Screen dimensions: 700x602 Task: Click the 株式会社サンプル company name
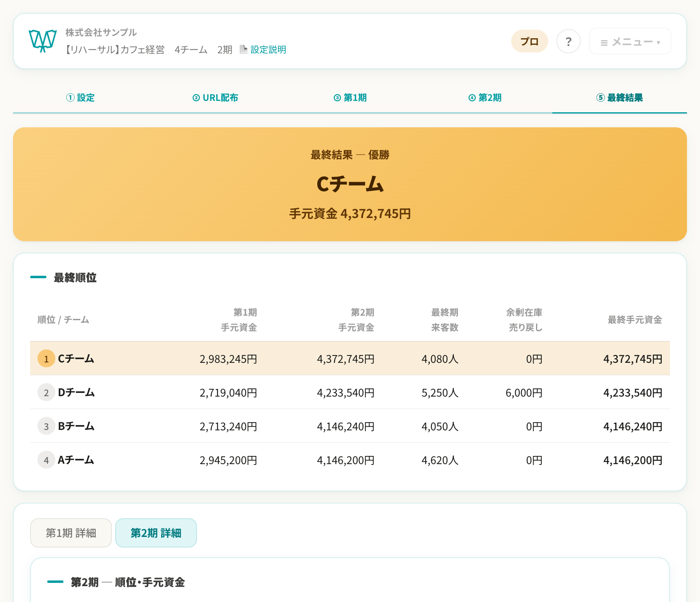coord(101,33)
